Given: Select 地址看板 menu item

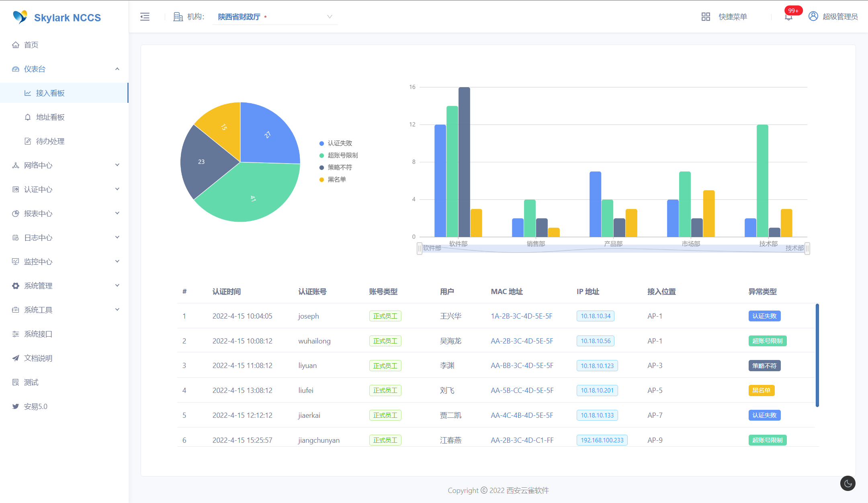Looking at the screenshot, I should point(50,117).
